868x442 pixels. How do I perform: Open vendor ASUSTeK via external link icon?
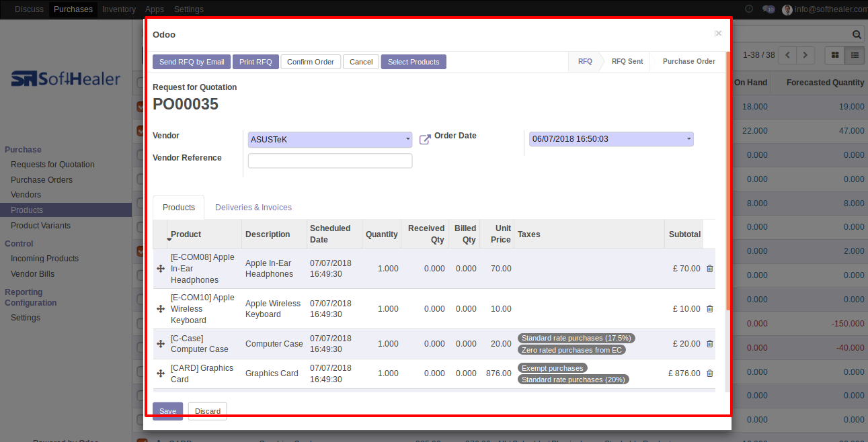(x=425, y=140)
